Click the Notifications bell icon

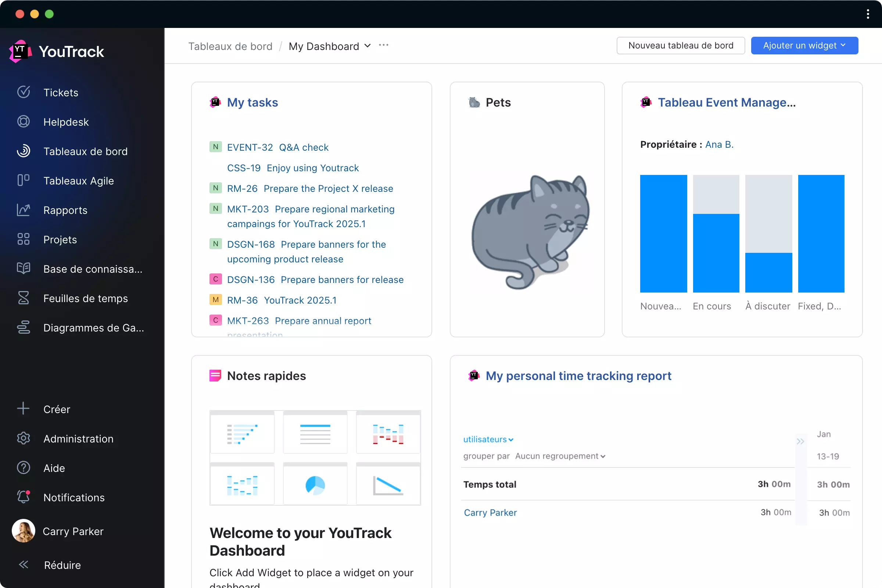pyautogui.click(x=23, y=497)
